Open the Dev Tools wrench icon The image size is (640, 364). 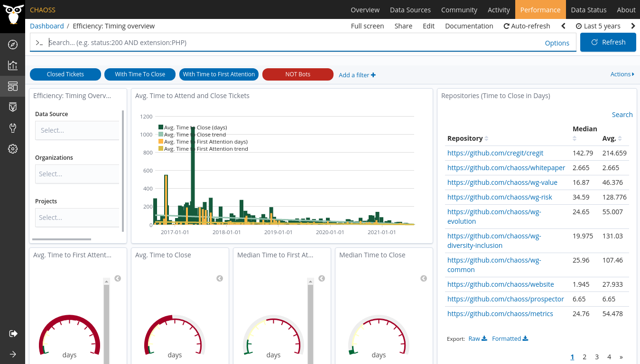(13, 128)
